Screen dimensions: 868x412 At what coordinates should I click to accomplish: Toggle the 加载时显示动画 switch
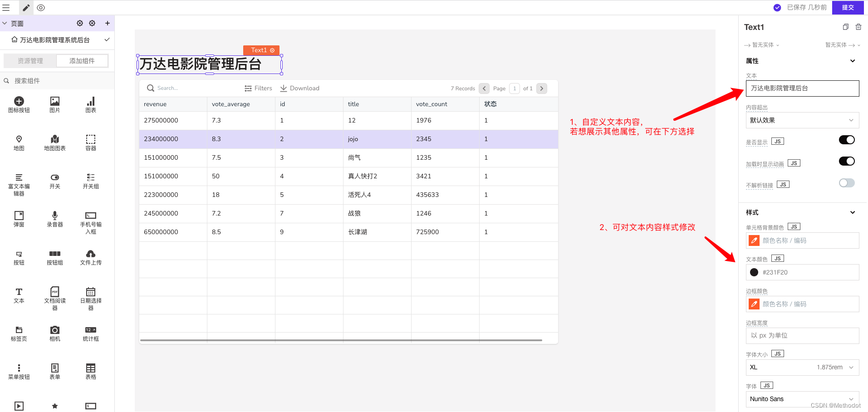pos(847,161)
